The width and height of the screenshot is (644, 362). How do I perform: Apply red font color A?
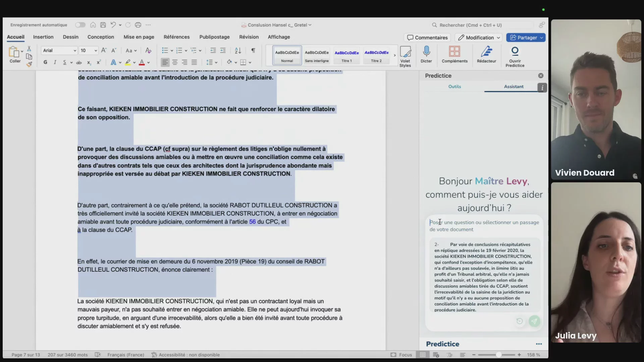[142, 62]
